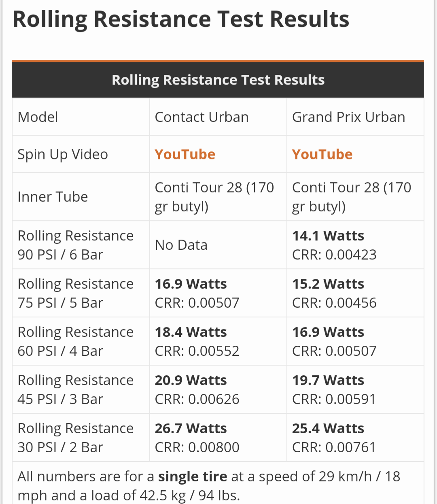This screenshot has width=437, height=504.
Task: Open the Grand Prix Urban YouTube video
Action: point(322,154)
